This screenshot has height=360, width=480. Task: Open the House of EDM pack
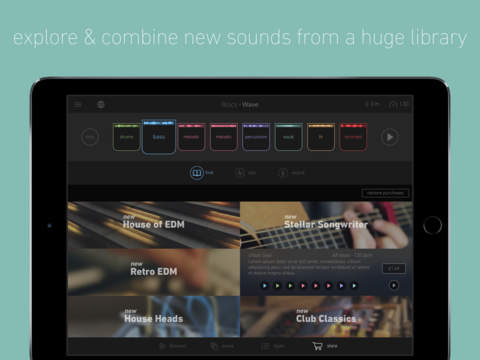click(x=154, y=225)
